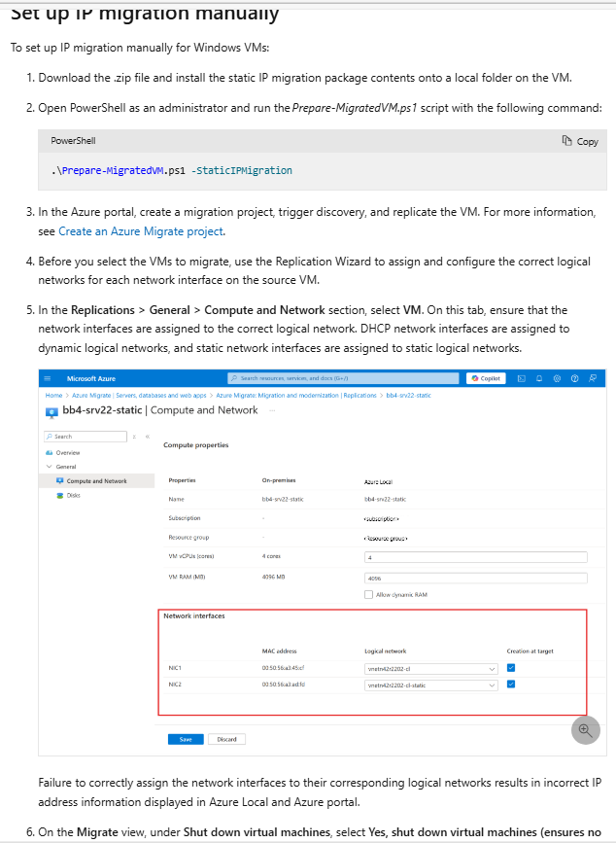Select Compute and Network in the sidebar
This screenshot has width=616, height=843.
click(96, 481)
